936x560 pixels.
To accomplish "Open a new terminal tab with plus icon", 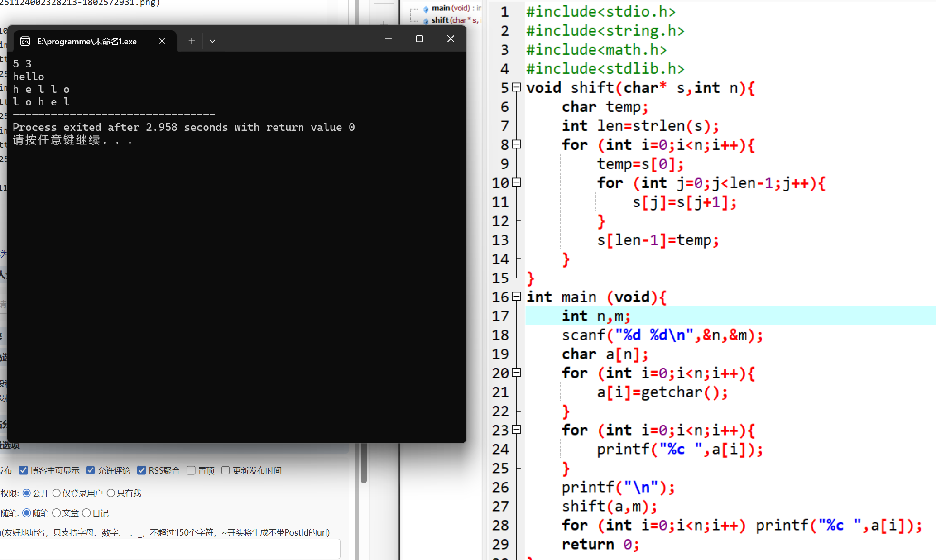I will coord(192,41).
